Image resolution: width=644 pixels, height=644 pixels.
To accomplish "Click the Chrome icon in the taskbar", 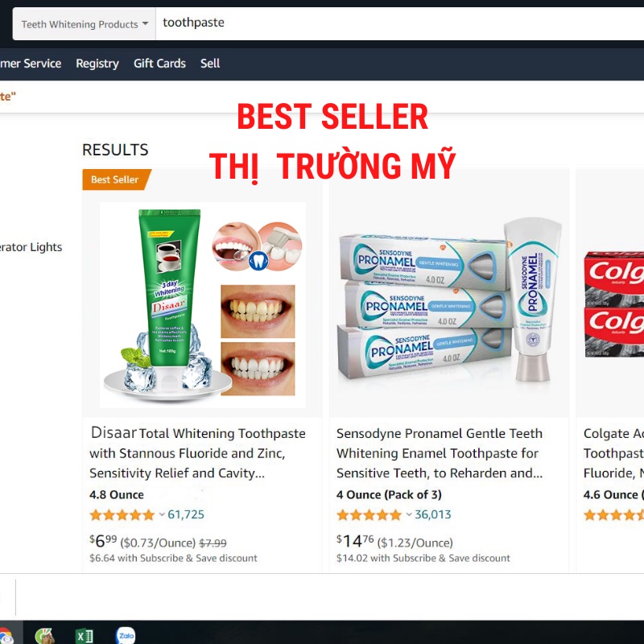I will pos(6,636).
